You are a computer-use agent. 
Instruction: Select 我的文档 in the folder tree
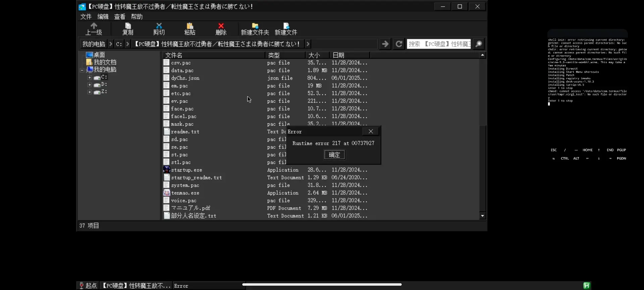point(105,62)
